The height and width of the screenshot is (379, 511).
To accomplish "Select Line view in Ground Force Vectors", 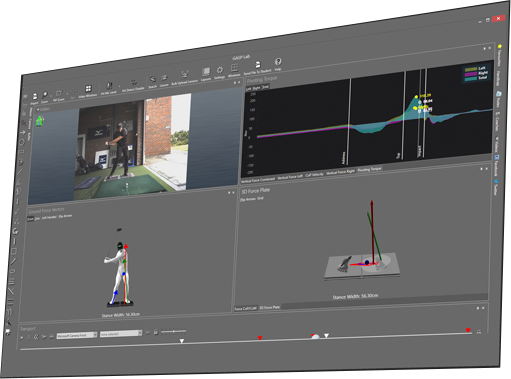I will click(x=37, y=219).
